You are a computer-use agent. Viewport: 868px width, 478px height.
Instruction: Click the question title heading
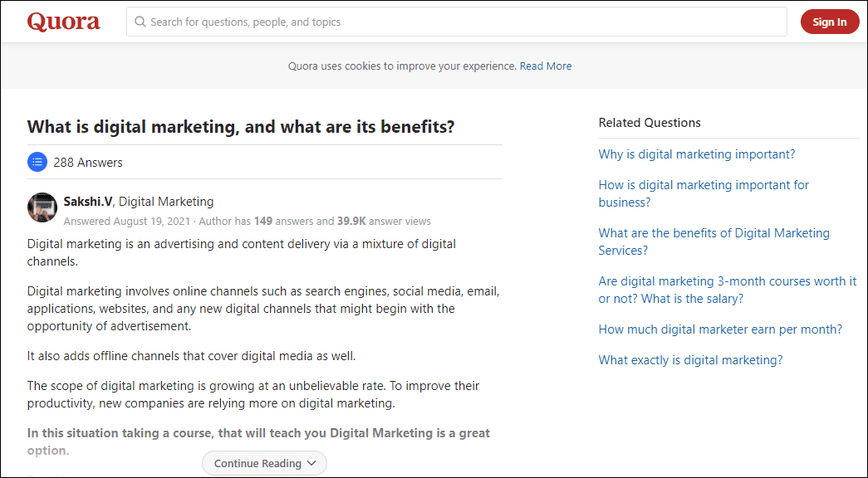coord(241,127)
